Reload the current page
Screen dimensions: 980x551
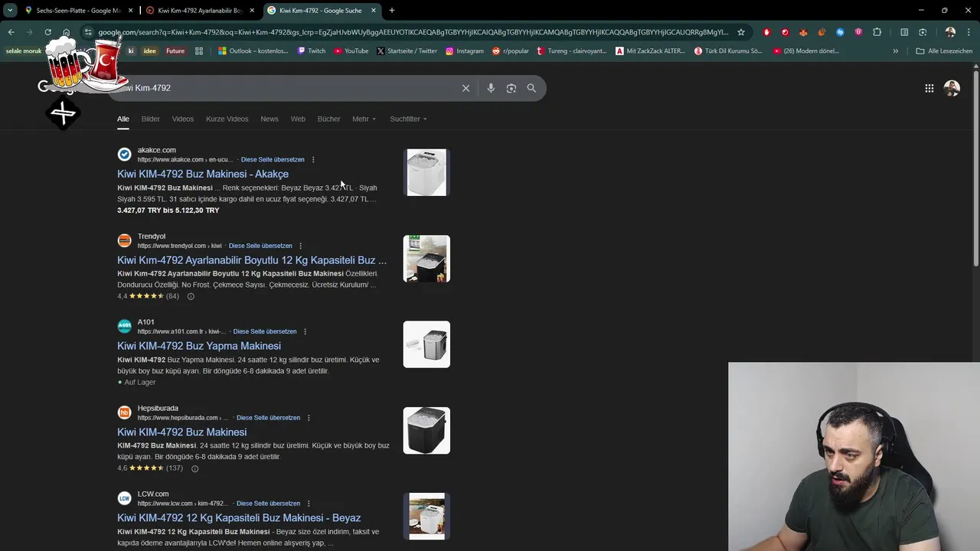click(x=47, y=32)
